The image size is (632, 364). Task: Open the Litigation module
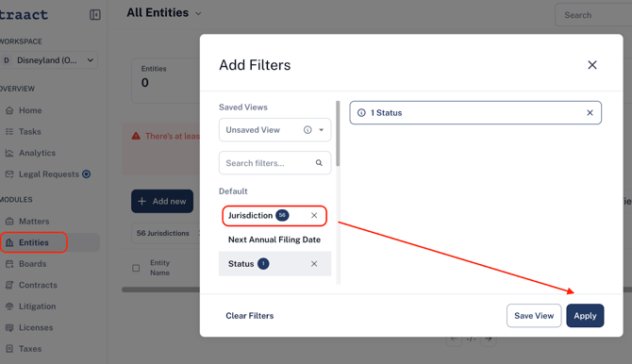coord(37,306)
